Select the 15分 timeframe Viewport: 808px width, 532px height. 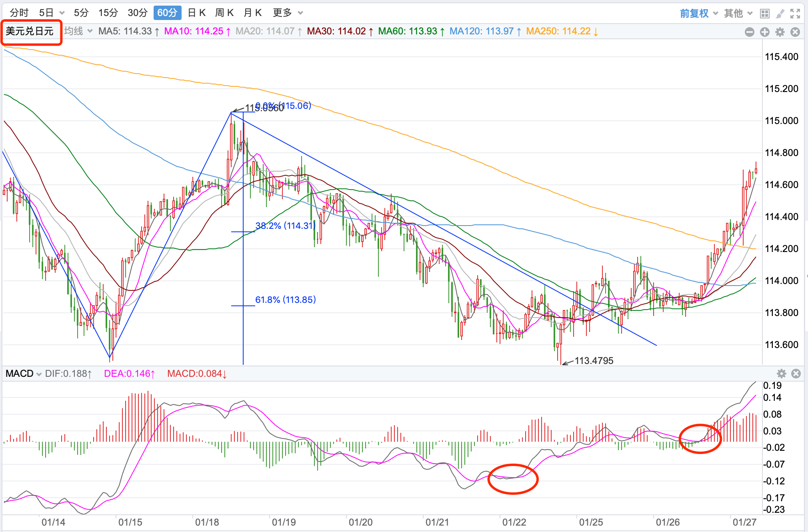[x=108, y=13]
